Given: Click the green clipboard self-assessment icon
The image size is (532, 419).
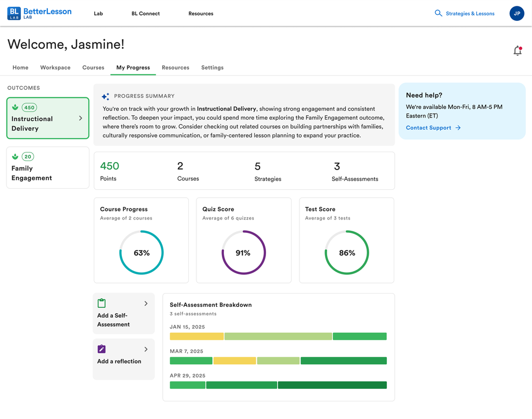Looking at the screenshot, I should (x=102, y=303).
